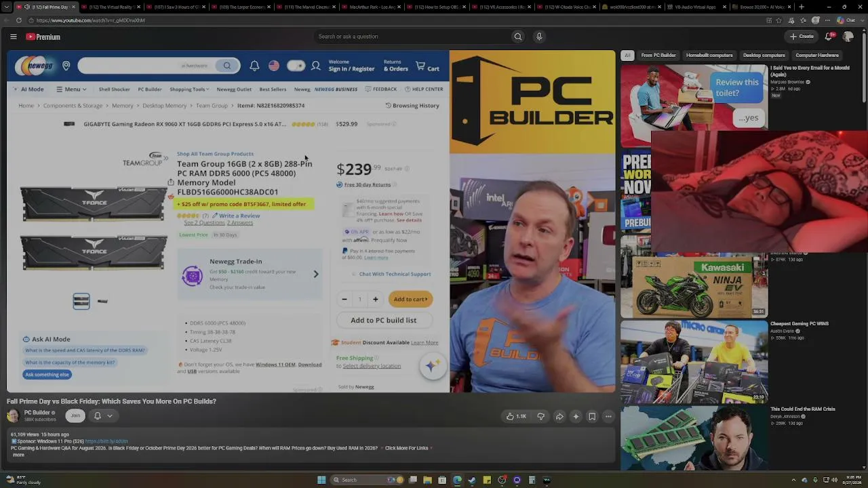The height and width of the screenshot is (488, 868).
Task: Expand the description with 'more'
Action: pyautogui.click(x=18, y=455)
